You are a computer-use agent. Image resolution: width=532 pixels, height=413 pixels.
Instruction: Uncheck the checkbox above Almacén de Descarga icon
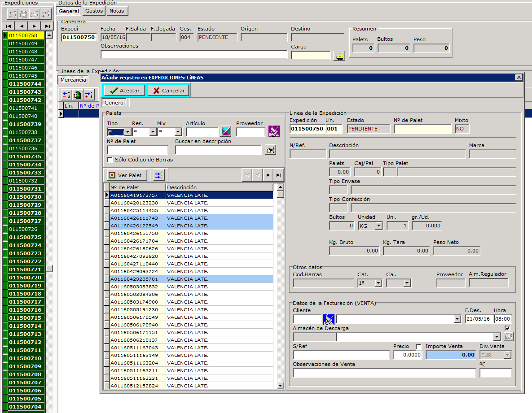click(x=507, y=328)
